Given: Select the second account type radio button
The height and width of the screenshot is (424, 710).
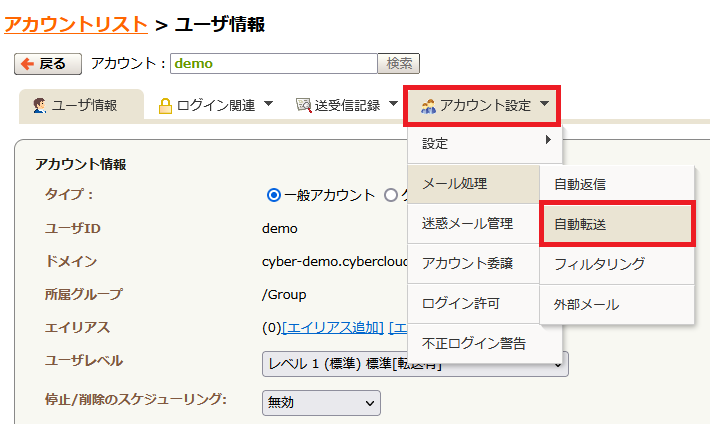Looking at the screenshot, I should click(x=392, y=195).
